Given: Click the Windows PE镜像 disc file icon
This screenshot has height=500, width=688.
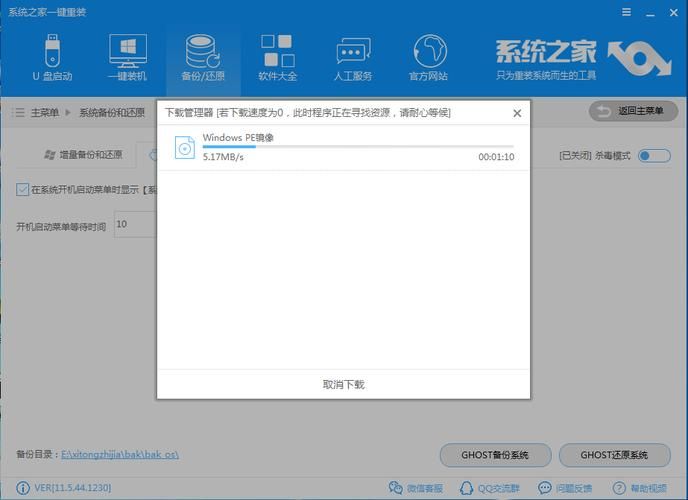Looking at the screenshot, I should pos(185,147).
